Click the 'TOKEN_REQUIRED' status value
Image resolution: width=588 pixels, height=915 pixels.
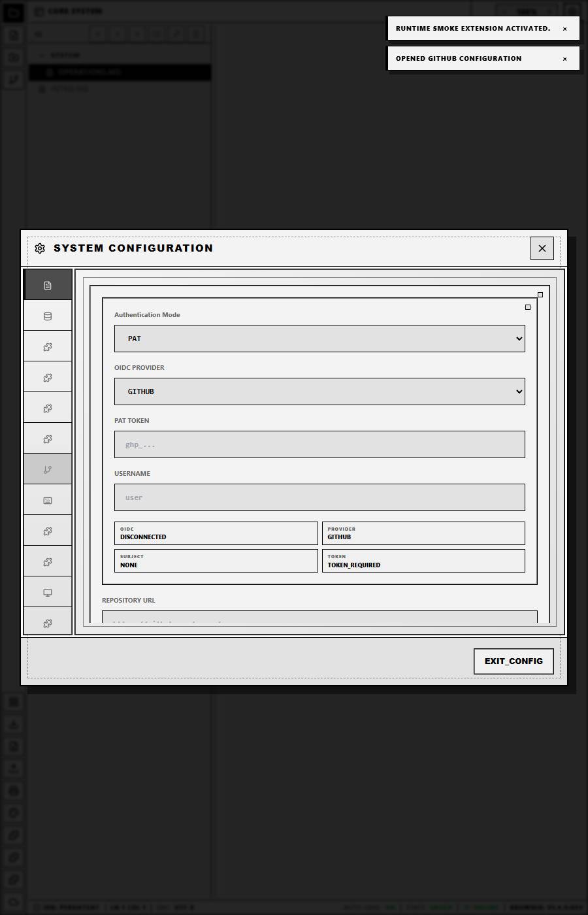(x=353, y=565)
